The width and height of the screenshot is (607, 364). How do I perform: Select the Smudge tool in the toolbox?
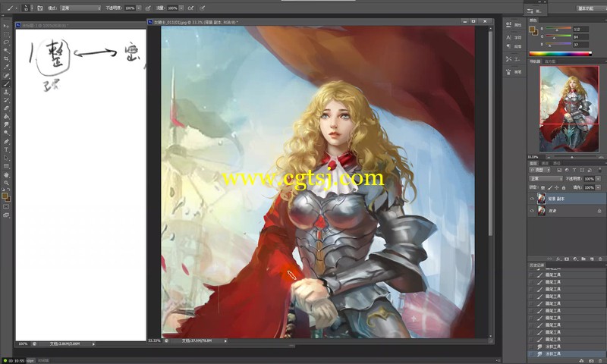pos(6,124)
